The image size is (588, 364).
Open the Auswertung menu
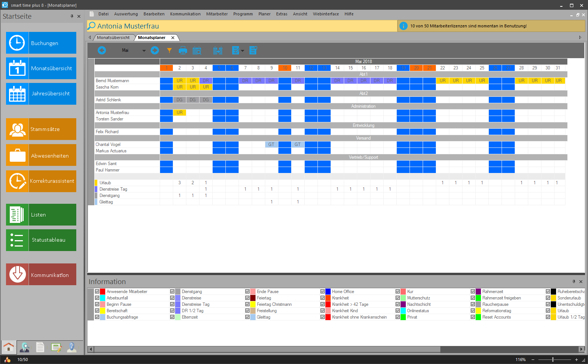tap(126, 14)
